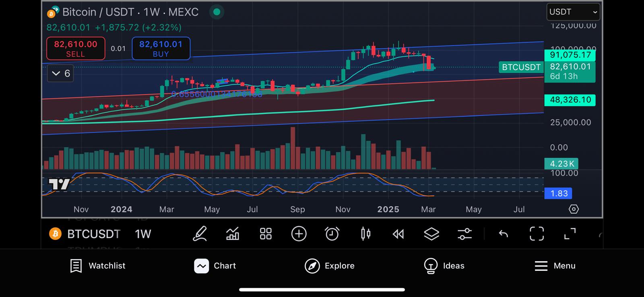Tap the Bitcoin / USDT chart title

point(130,12)
